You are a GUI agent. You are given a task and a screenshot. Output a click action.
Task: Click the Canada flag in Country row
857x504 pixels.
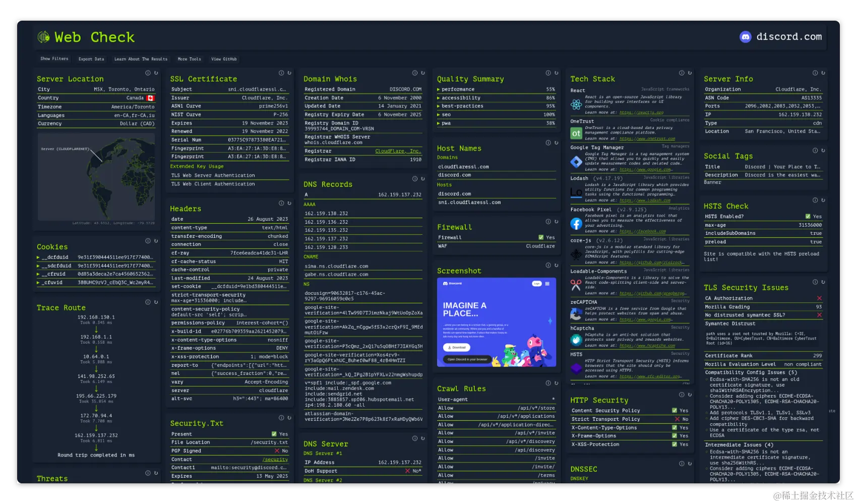click(x=151, y=98)
